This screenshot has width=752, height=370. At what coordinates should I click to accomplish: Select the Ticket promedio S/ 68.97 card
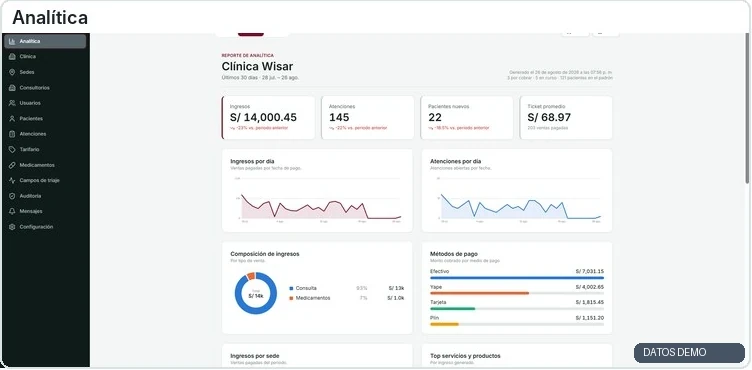coord(566,118)
